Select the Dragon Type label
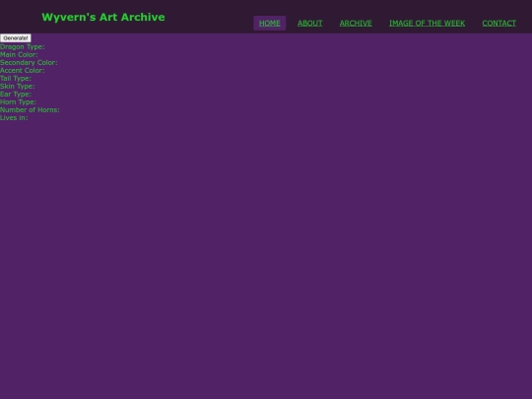This screenshot has width=532, height=399. [x=23, y=47]
